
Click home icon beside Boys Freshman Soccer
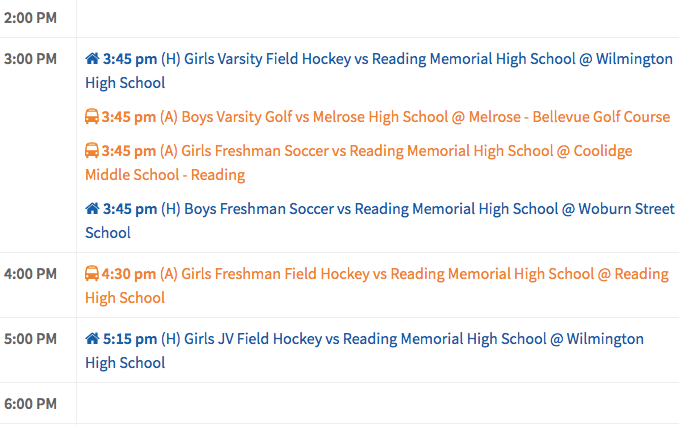[x=92, y=209]
